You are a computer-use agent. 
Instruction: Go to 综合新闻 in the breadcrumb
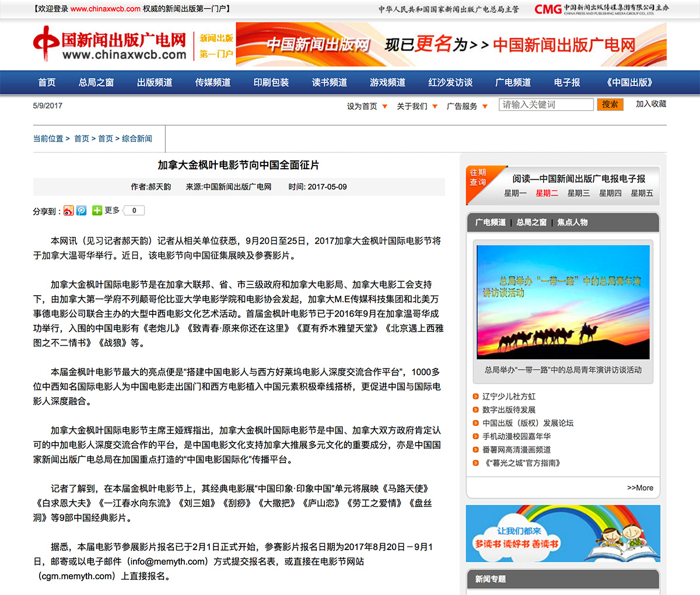pyautogui.click(x=137, y=139)
